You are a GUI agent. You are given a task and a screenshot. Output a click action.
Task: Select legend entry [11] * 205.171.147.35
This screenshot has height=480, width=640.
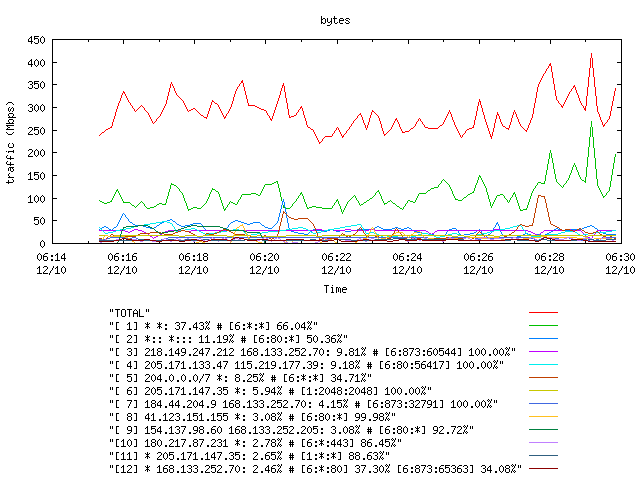(249, 456)
